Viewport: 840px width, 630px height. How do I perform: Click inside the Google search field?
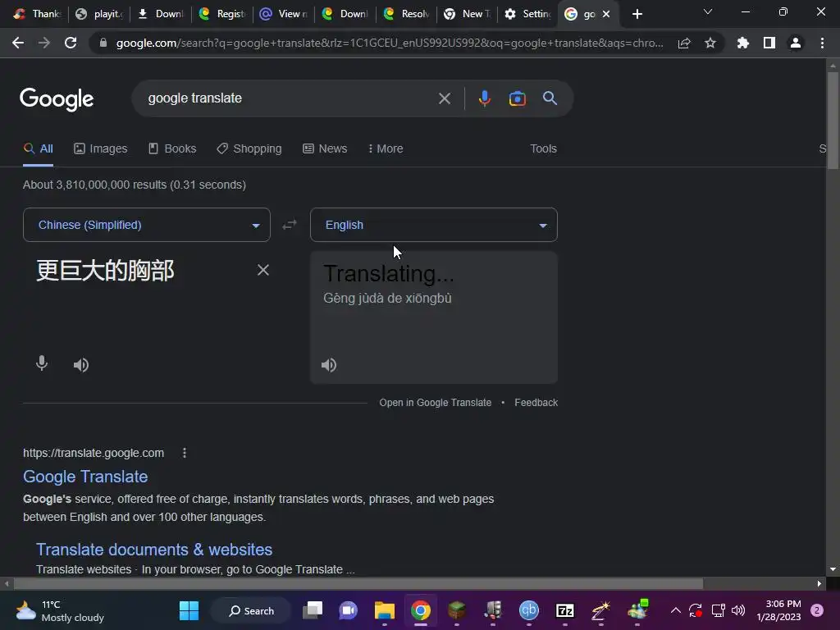click(290, 98)
